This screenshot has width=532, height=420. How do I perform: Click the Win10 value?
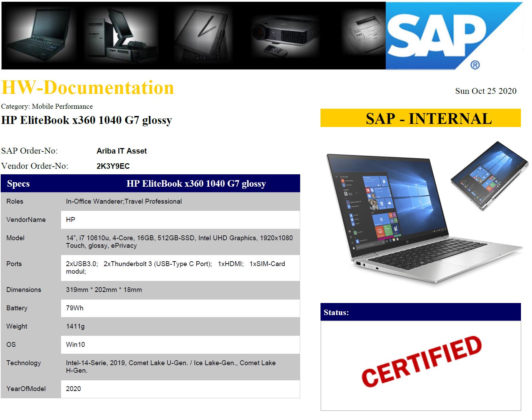tap(75, 344)
